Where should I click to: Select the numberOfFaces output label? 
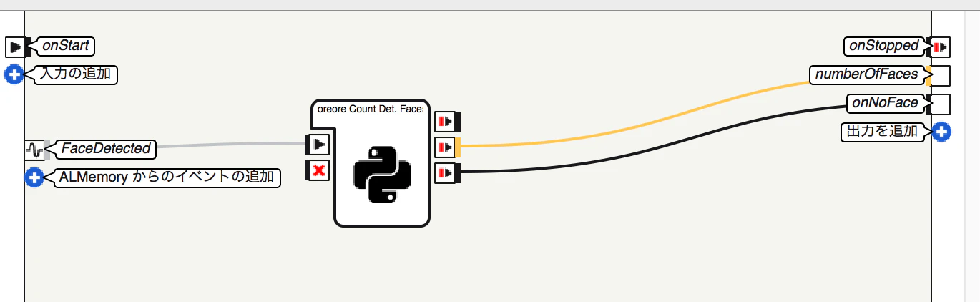[x=867, y=74]
